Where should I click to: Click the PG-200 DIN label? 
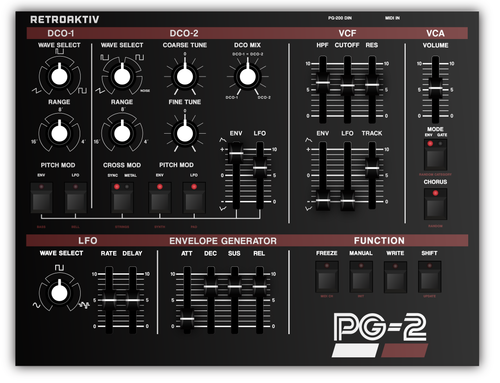(x=340, y=18)
